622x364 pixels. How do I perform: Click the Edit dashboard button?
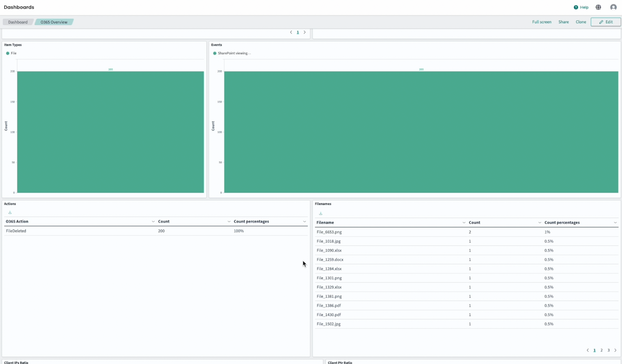click(606, 22)
